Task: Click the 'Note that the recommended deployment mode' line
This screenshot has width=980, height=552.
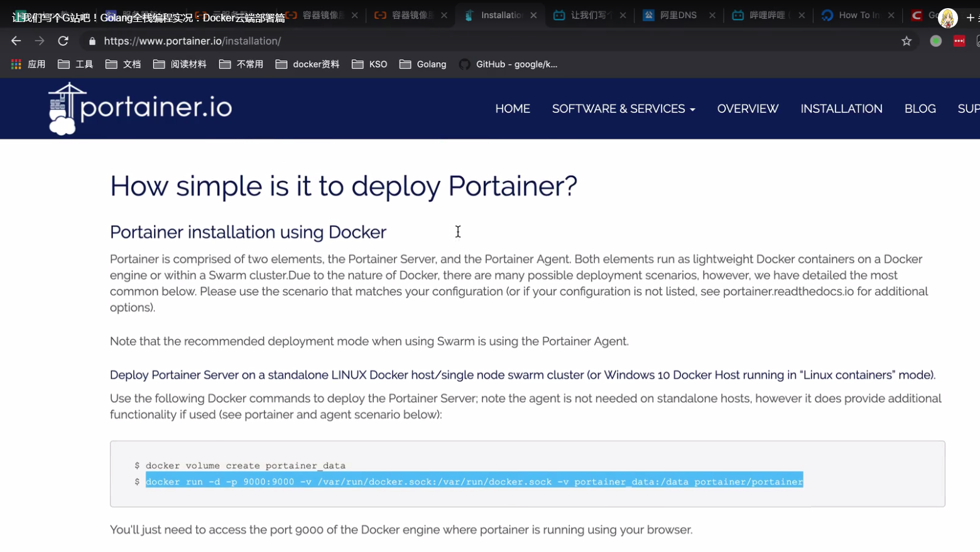Action: tap(369, 342)
